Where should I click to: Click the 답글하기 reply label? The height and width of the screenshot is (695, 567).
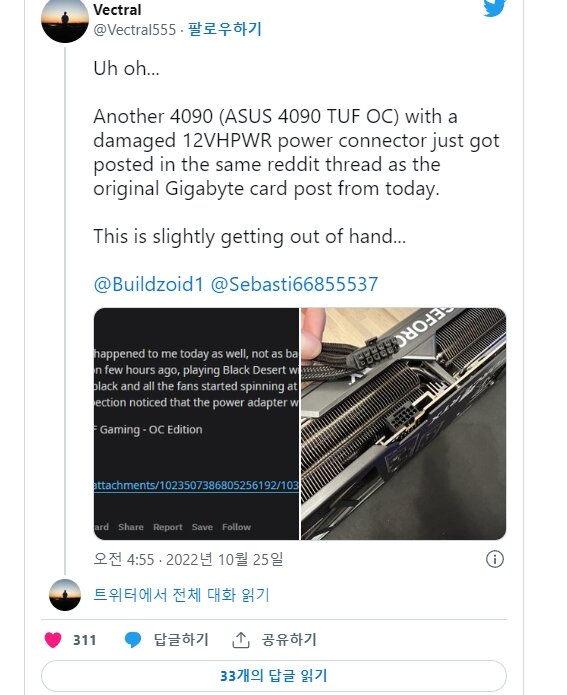pos(181,640)
